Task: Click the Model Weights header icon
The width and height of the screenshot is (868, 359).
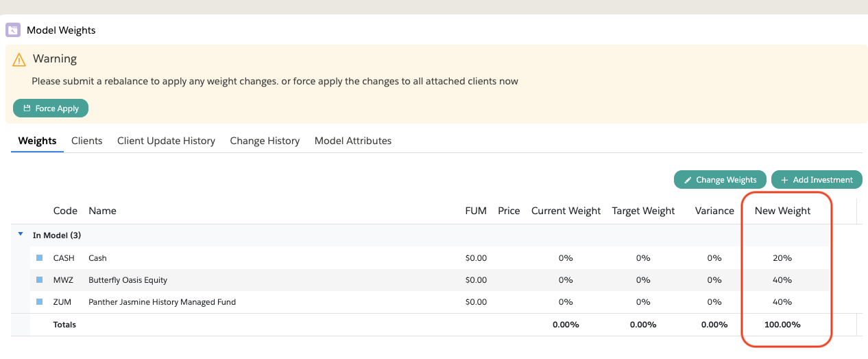Action: 13,30
